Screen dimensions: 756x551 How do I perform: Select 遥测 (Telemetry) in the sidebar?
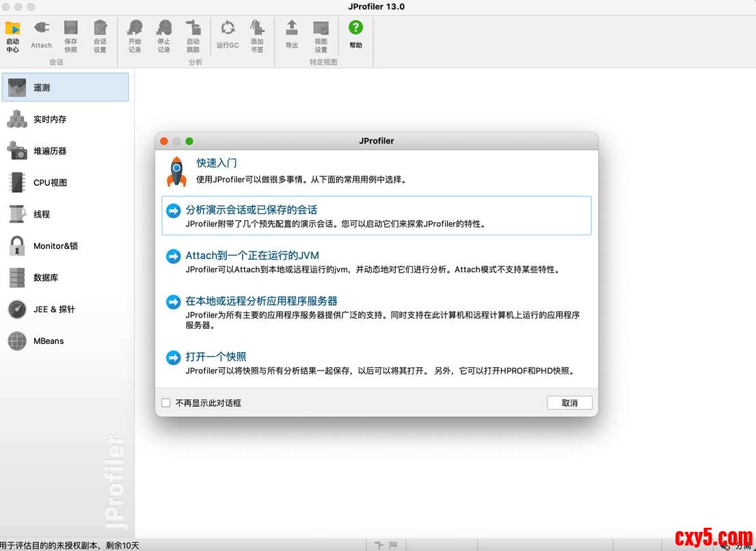coord(65,88)
